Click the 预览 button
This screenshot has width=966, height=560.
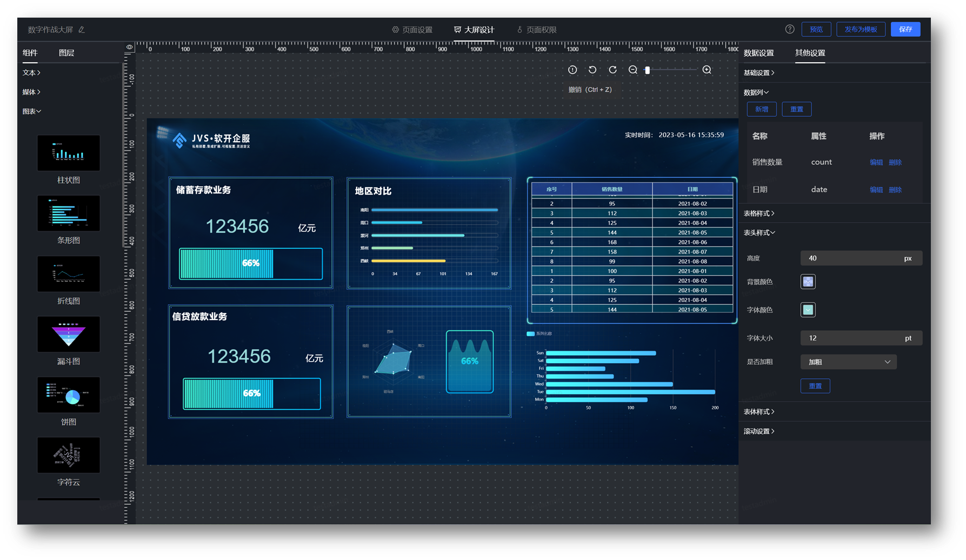816,29
